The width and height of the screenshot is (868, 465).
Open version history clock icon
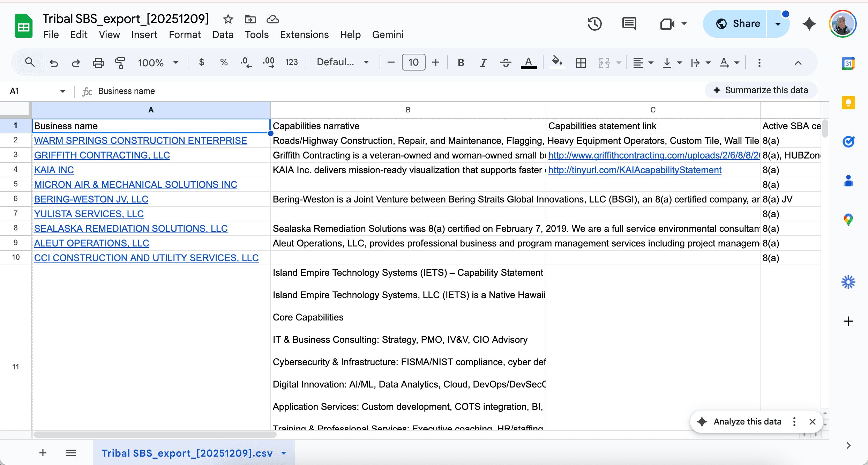tap(594, 24)
